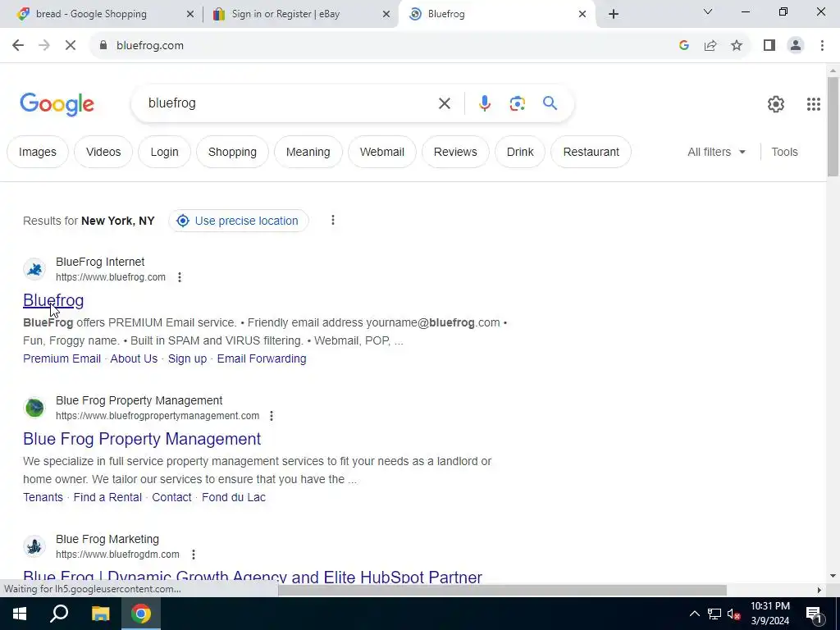
Task: Start voice search with microphone
Action: coord(484,103)
